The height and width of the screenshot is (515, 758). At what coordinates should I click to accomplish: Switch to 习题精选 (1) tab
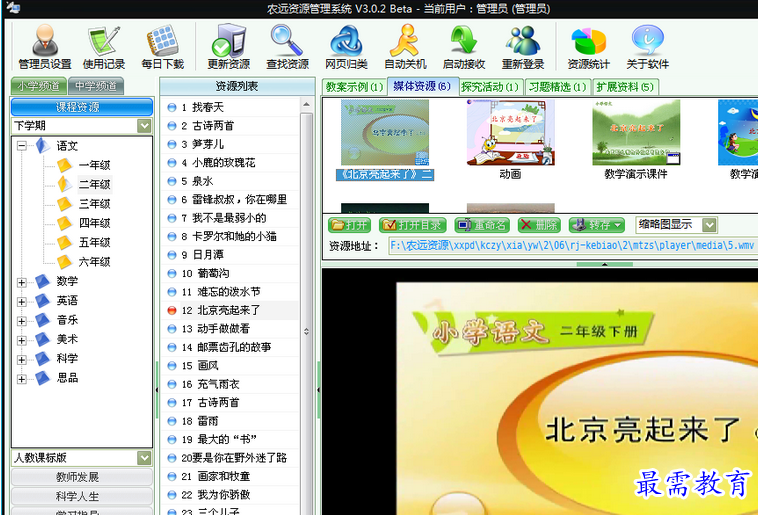tap(557, 87)
